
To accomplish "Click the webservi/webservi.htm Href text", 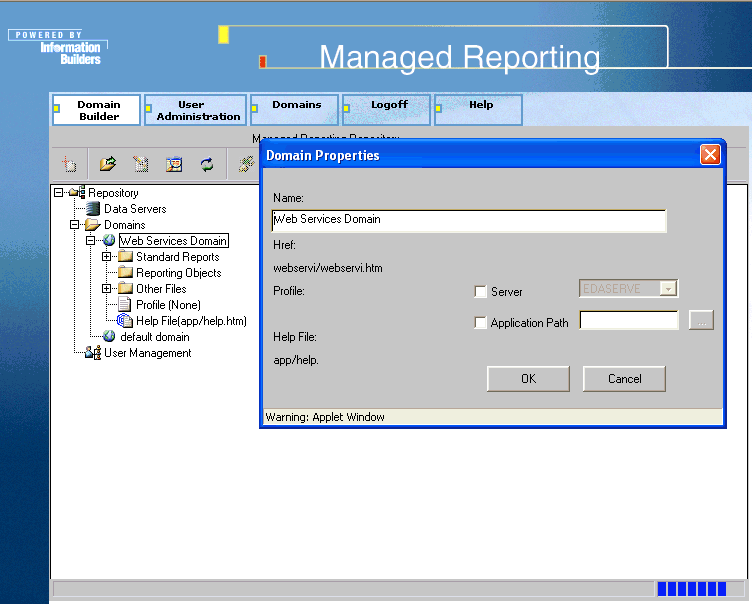I will 328,268.
